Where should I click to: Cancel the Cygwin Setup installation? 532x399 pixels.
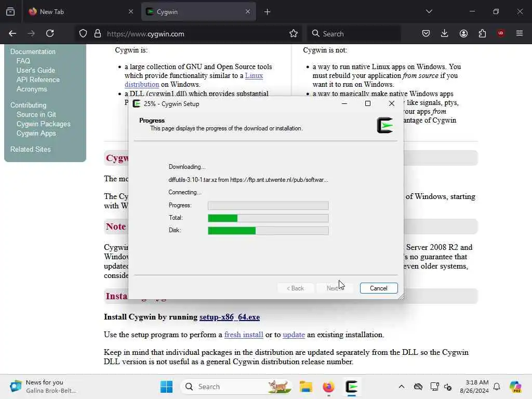379,288
